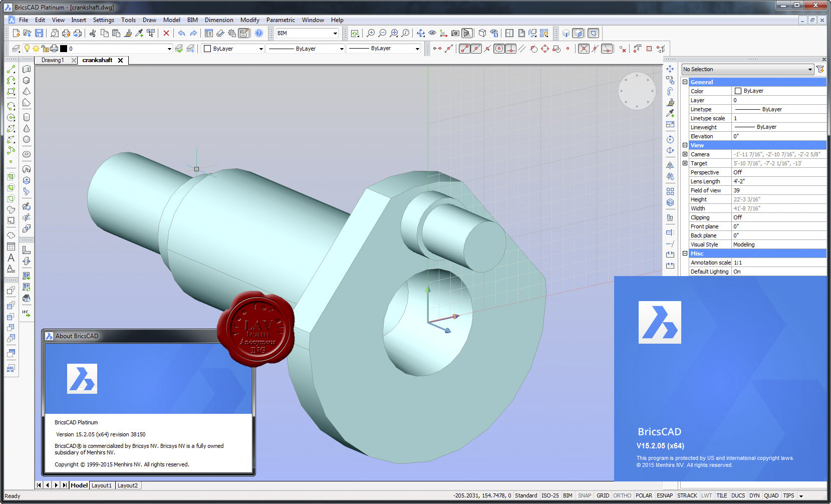Select the Sphere solid tool

click(x=27, y=140)
